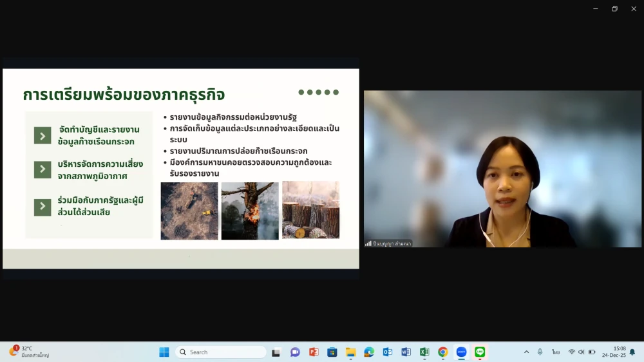Screen dimensions: 644x362
Task: Select text ร่วมมือกับภาครัฐและผู้มีส่วนได้ส่วนเสีย
Action: click(x=100, y=206)
